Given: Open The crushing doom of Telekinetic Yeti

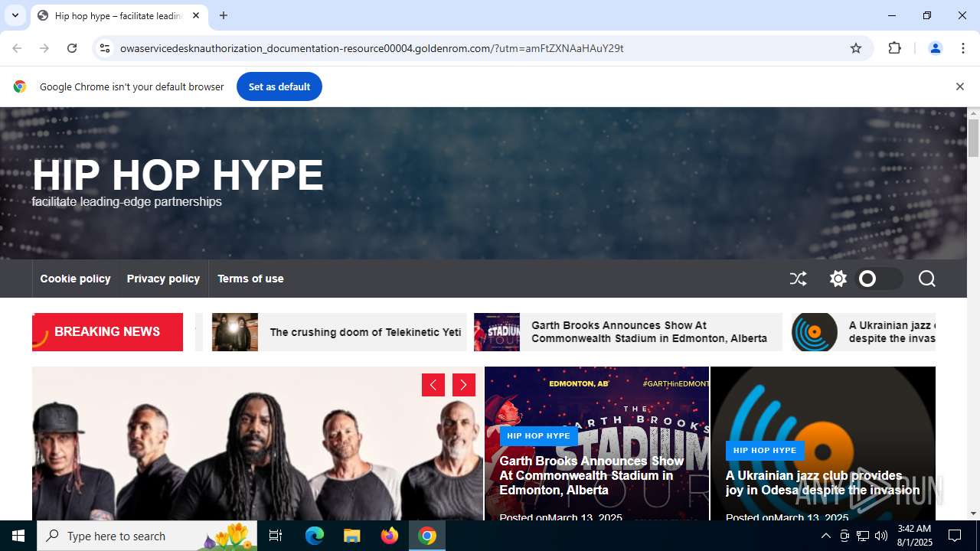Looking at the screenshot, I should (x=365, y=332).
